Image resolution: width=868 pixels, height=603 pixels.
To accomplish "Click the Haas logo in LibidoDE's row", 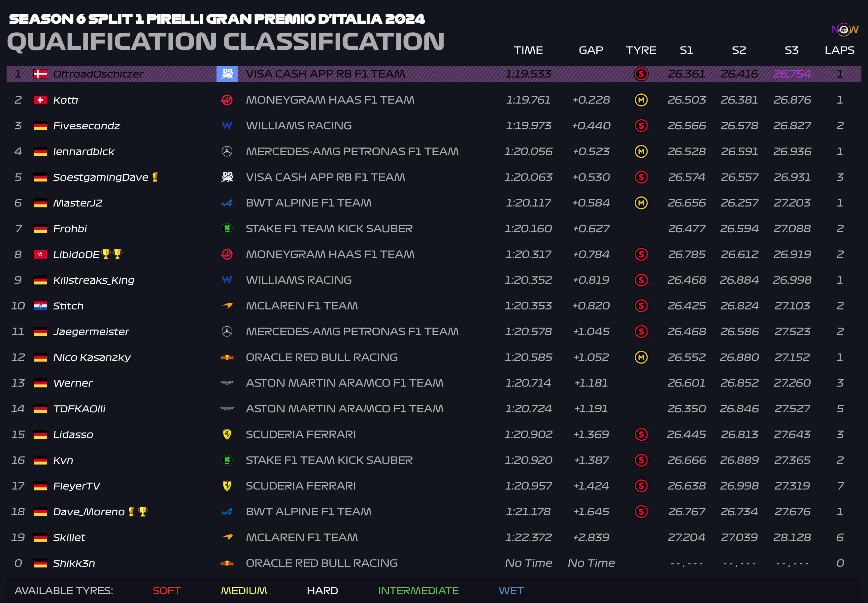I will [227, 254].
